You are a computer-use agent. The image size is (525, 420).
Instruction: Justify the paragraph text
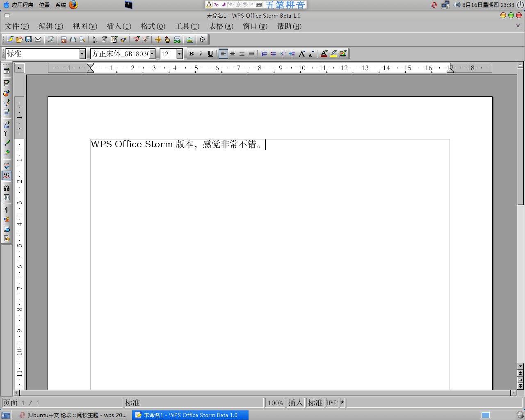(251, 54)
